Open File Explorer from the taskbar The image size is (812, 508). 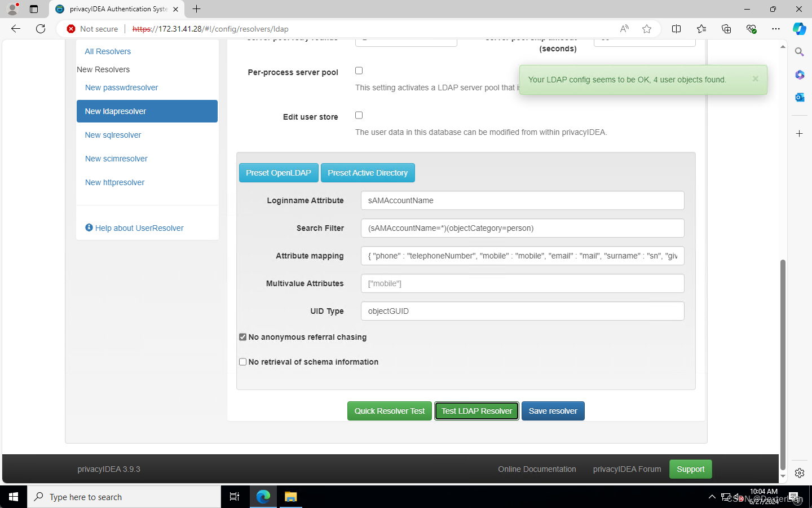click(x=290, y=497)
